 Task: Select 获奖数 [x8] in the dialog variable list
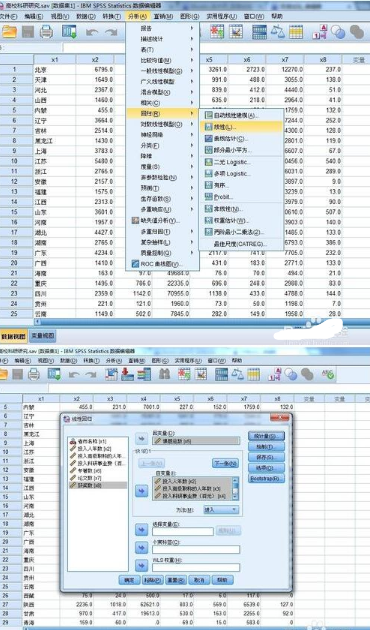(x=98, y=485)
